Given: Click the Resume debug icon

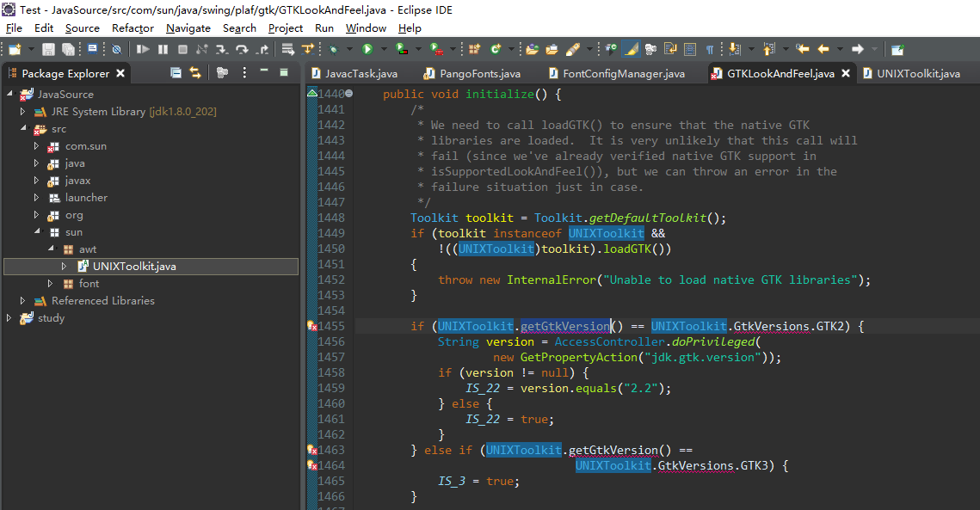Looking at the screenshot, I should tap(143, 49).
